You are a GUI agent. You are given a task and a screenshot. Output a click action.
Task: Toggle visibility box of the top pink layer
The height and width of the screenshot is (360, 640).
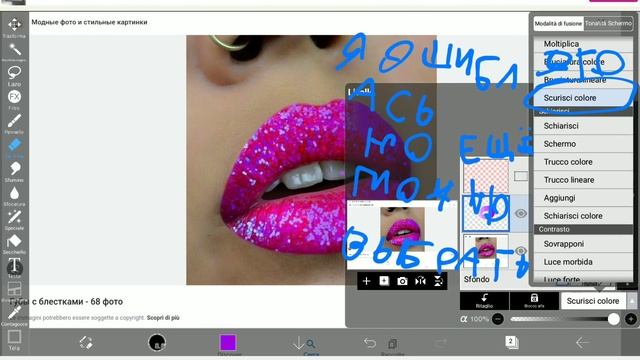tap(521, 176)
